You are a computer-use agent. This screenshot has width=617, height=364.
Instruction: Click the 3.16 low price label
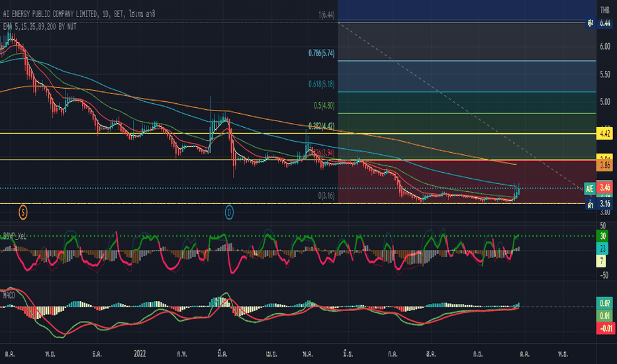[x=604, y=204]
